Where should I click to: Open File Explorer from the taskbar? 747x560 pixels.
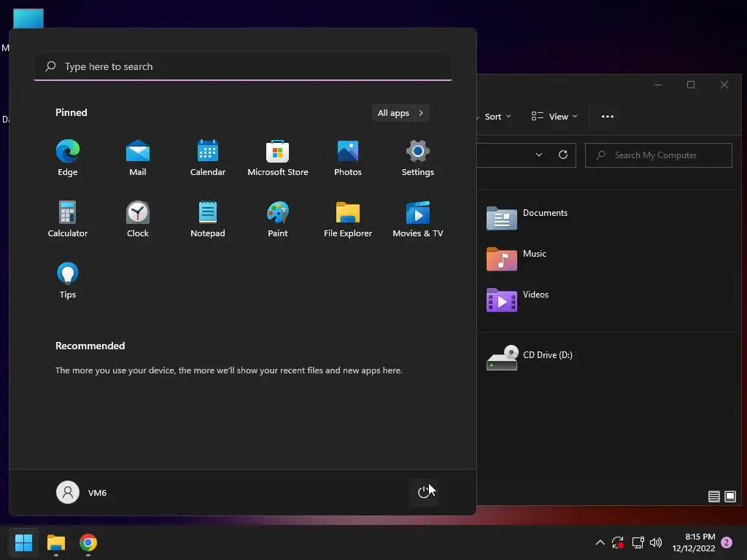[x=56, y=542]
